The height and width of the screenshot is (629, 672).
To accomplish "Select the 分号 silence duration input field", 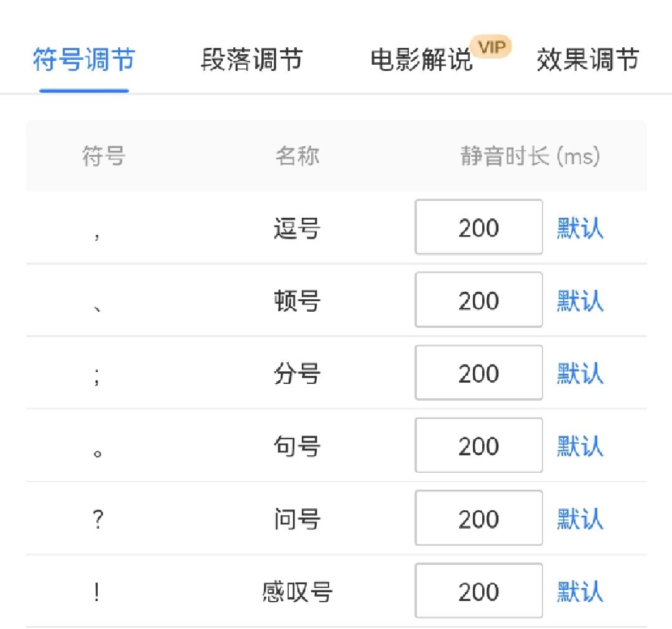I will (x=478, y=373).
